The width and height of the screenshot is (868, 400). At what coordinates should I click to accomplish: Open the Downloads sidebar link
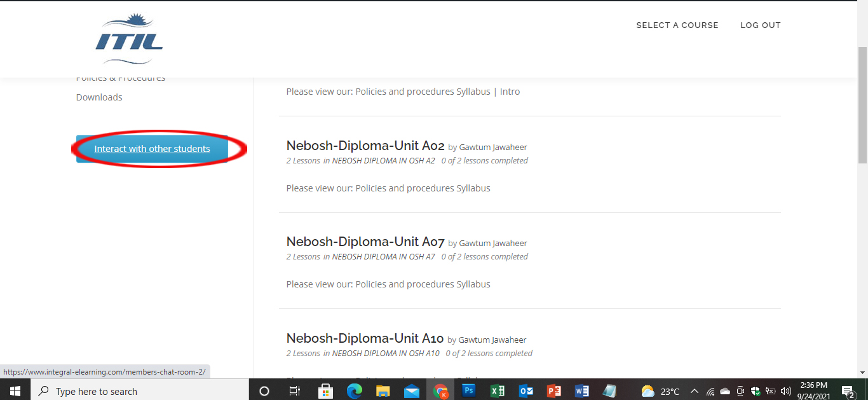99,97
